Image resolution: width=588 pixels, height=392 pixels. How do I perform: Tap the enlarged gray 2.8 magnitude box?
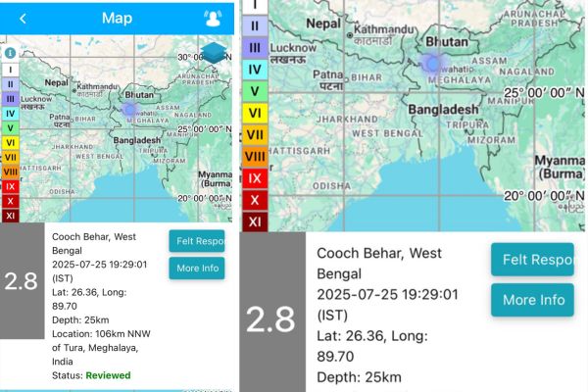click(270, 318)
